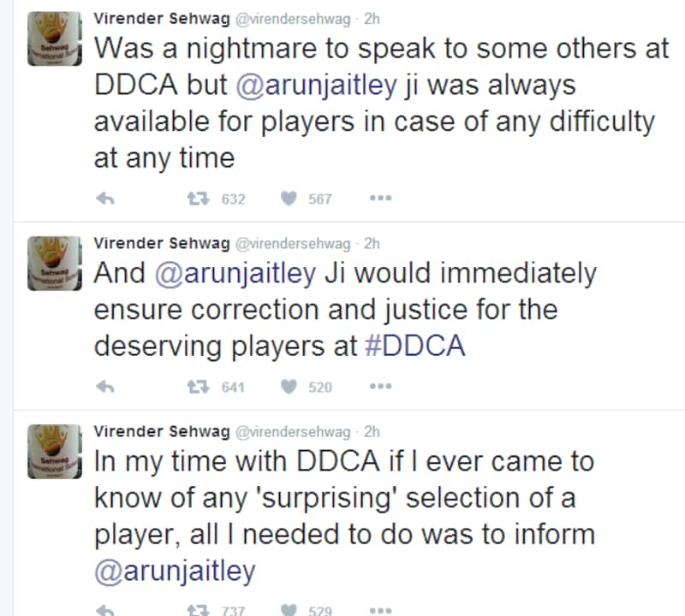Viewport: 685px width, 616px height.
Task: Open the #DDCA hashtag link
Action: pos(414,345)
